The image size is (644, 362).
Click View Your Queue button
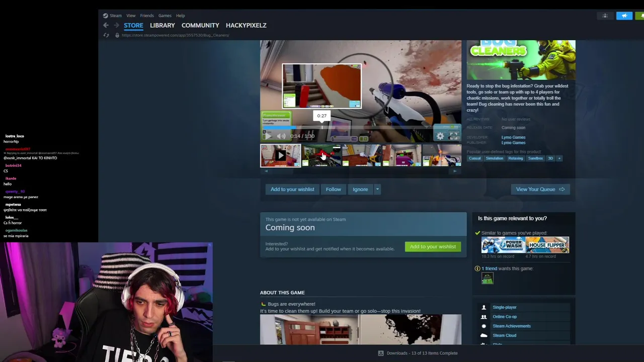[x=540, y=190]
